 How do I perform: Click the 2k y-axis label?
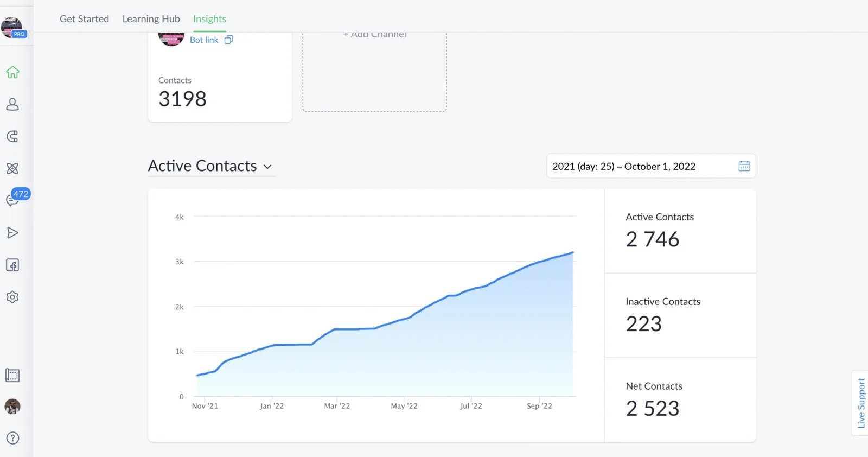[x=180, y=307]
